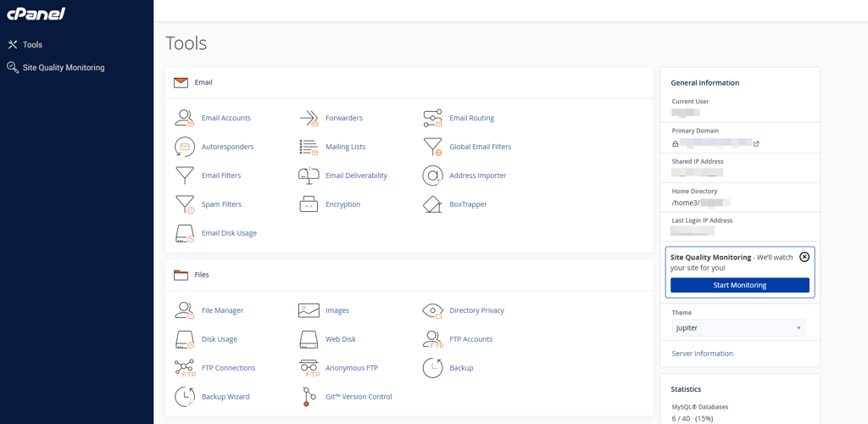Open the Forwarders icon
The width and height of the screenshot is (868, 424).
309,118
